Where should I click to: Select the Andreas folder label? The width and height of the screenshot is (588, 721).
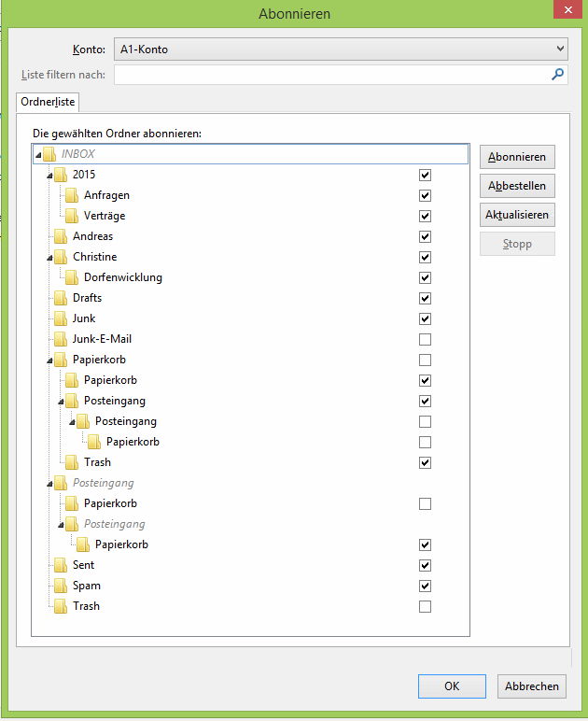click(x=92, y=236)
